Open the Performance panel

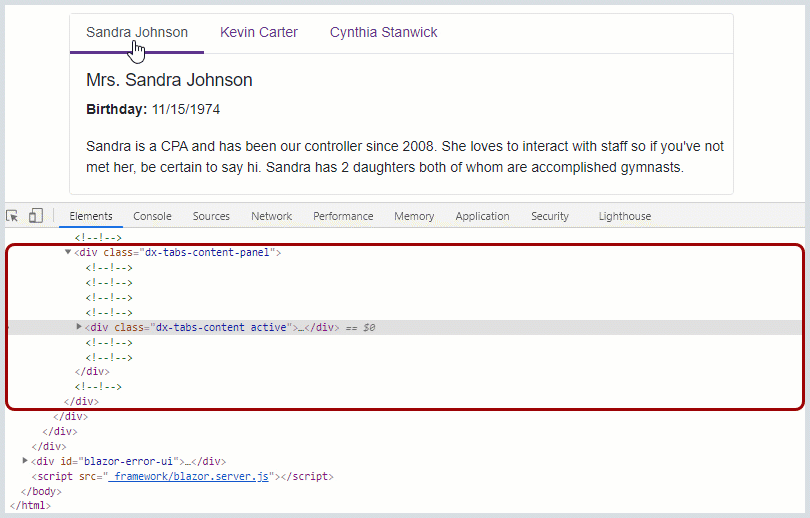343,216
